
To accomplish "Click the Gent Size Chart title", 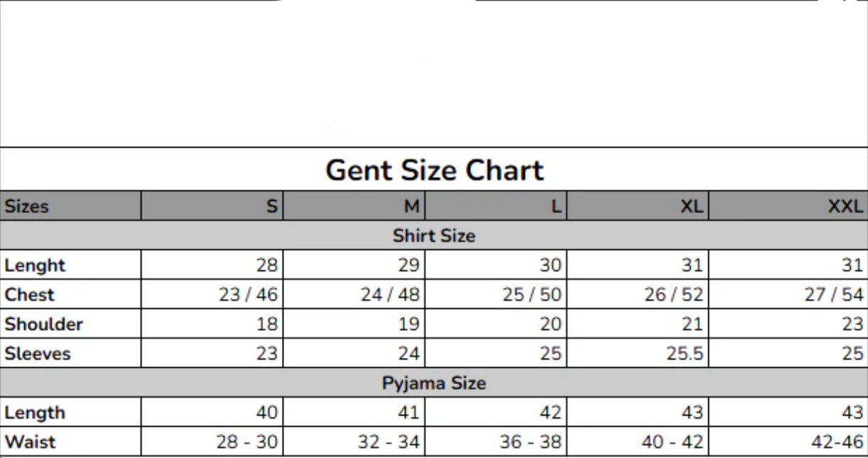I will (434, 170).
